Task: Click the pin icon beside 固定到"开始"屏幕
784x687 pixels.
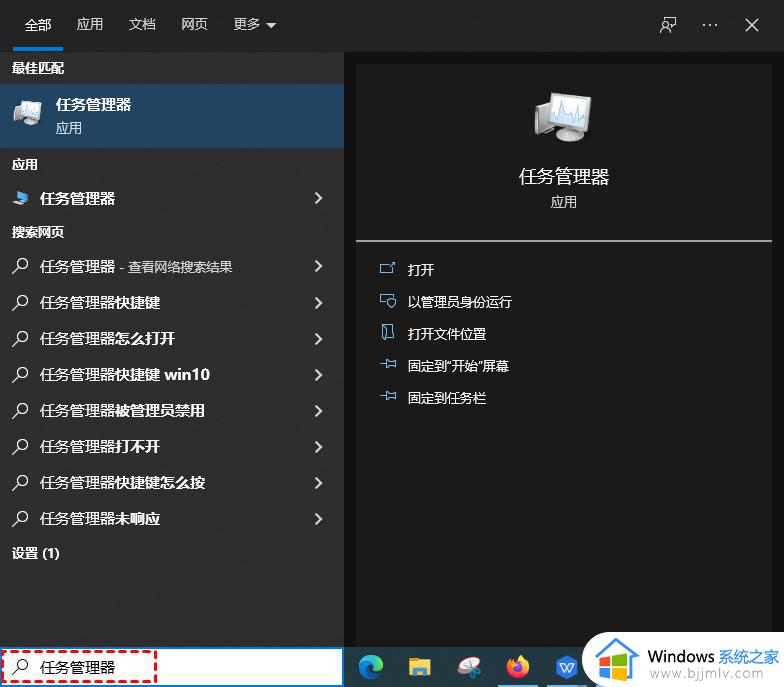Action: click(x=388, y=364)
